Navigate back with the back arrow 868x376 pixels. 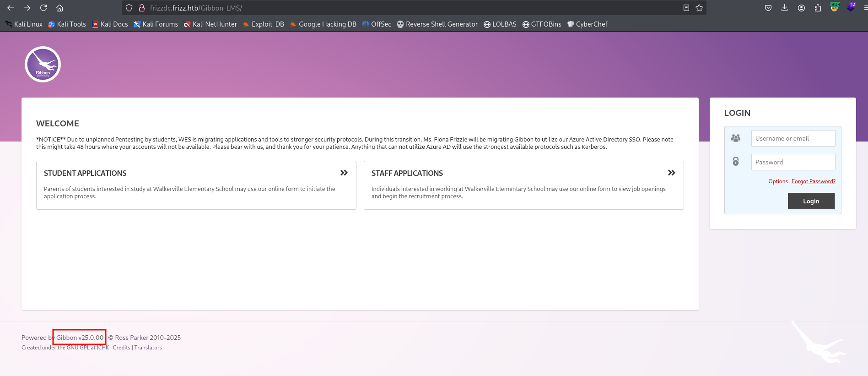11,8
